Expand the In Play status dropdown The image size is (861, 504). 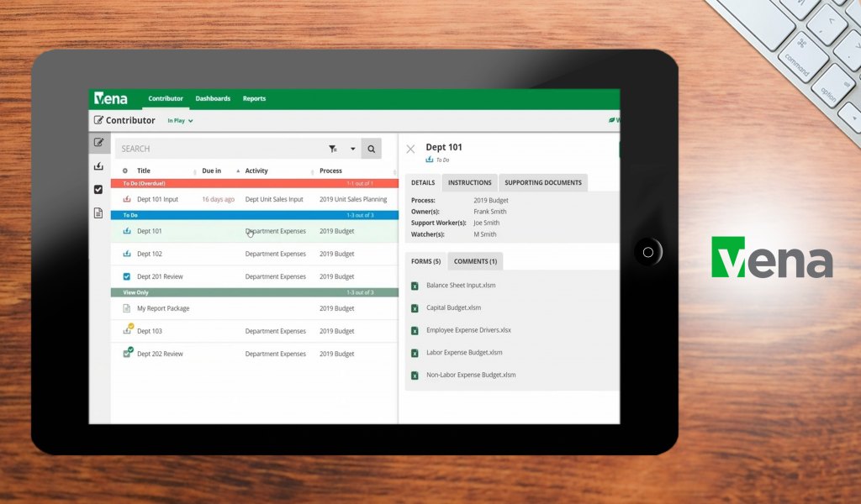pyautogui.click(x=180, y=121)
